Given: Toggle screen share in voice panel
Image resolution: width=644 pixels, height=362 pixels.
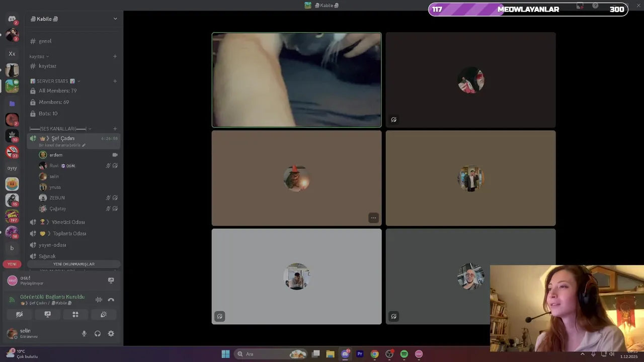Looking at the screenshot, I should pyautogui.click(x=47, y=314).
